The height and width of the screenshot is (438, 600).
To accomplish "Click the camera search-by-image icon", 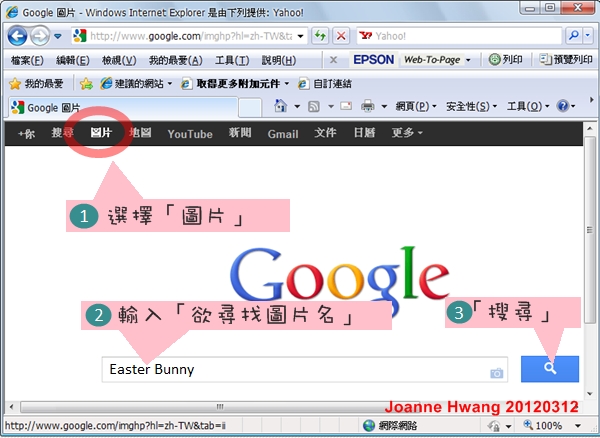I will pyautogui.click(x=496, y=373).
